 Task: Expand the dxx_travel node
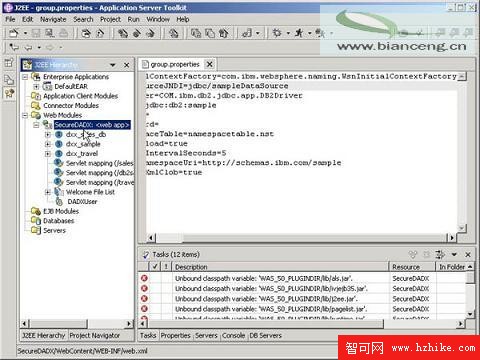pyautogui.click(x=48, y=154)
